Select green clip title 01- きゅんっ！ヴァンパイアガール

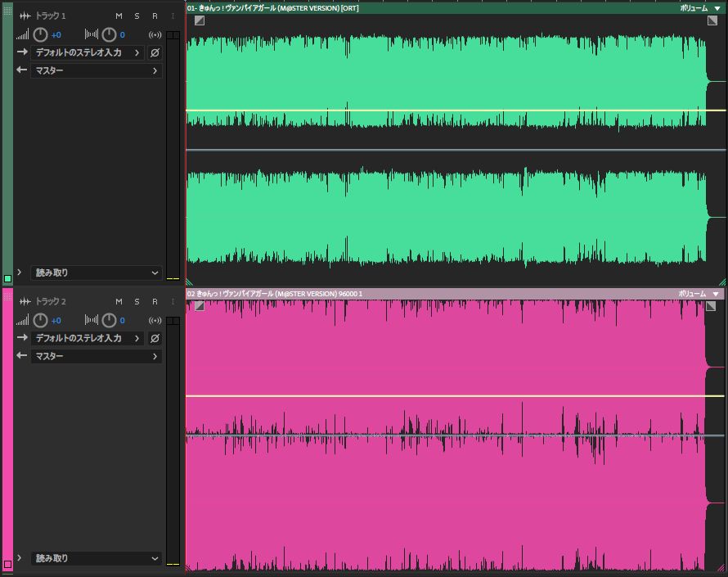[272, 8]
